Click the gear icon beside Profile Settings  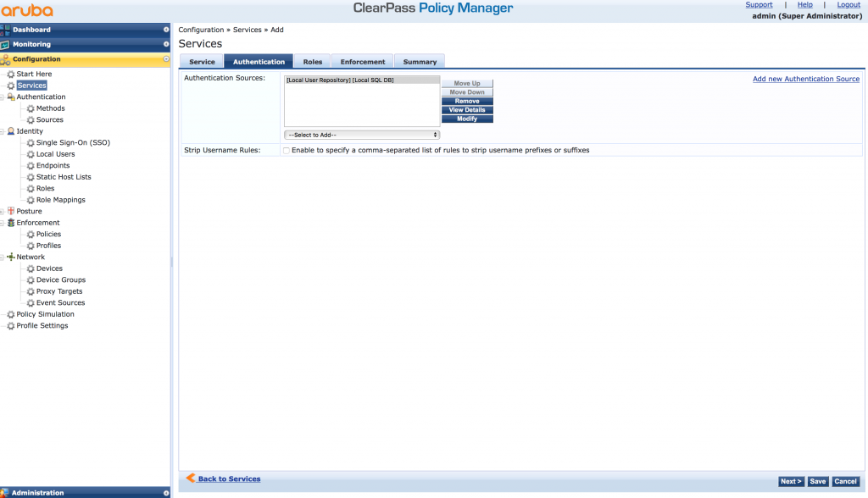click(10, 326)
